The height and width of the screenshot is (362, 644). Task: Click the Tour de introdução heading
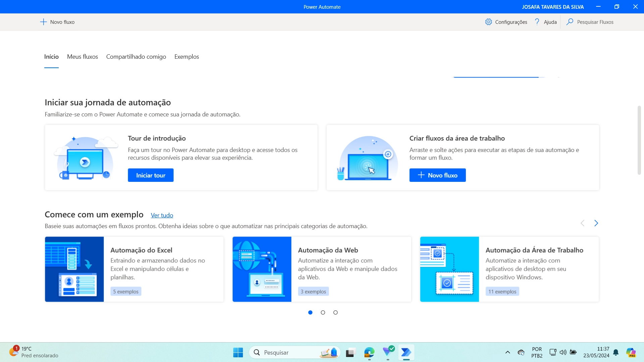pyautogui.click(x=157, y=138)
